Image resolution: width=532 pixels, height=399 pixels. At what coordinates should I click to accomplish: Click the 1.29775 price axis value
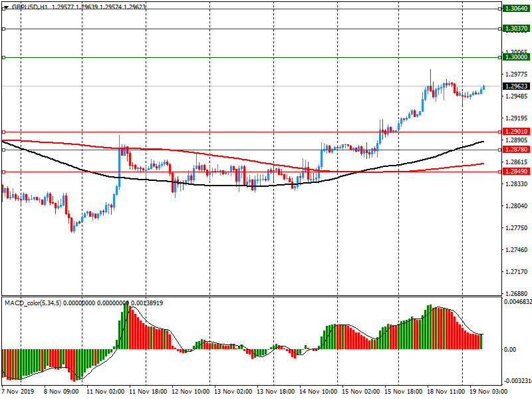click(x=517, y=74)
